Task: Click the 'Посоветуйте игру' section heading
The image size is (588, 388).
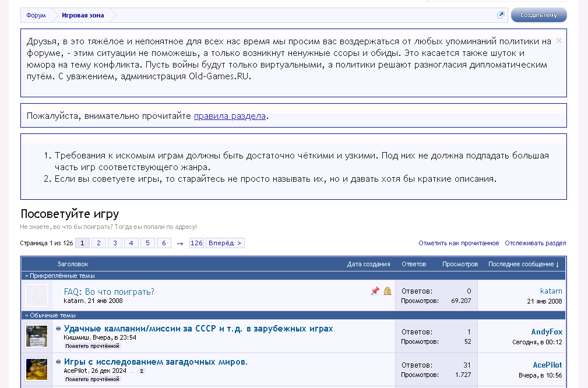Action: (70, 214)
